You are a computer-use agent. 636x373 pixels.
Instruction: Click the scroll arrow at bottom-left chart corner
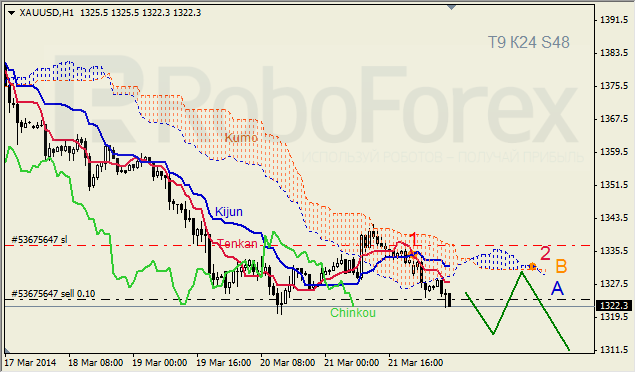click(x=8, y=350)
